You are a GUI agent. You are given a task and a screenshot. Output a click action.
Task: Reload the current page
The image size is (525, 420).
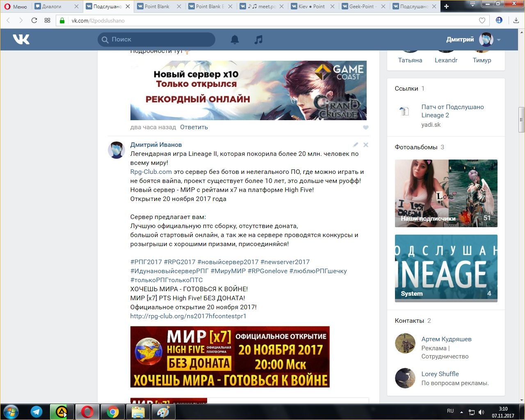point(34,21)
